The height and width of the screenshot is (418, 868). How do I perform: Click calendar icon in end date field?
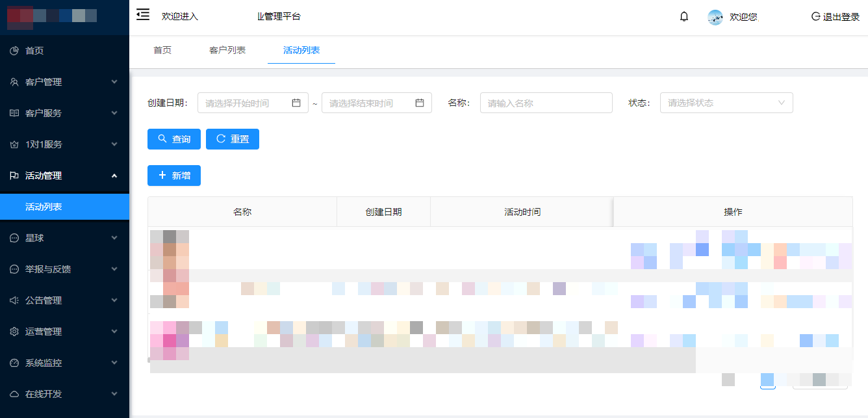(x=420, y=103)
